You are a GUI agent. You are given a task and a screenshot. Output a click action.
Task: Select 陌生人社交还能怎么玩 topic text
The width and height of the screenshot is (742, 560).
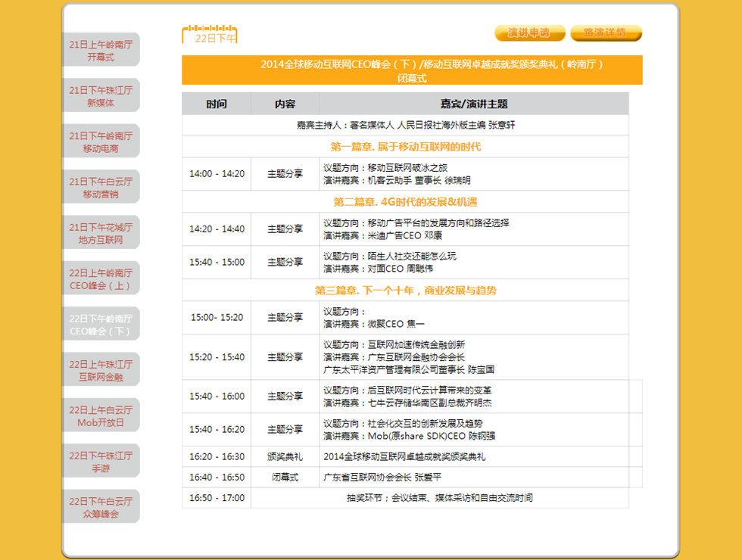tap(412, 256)
